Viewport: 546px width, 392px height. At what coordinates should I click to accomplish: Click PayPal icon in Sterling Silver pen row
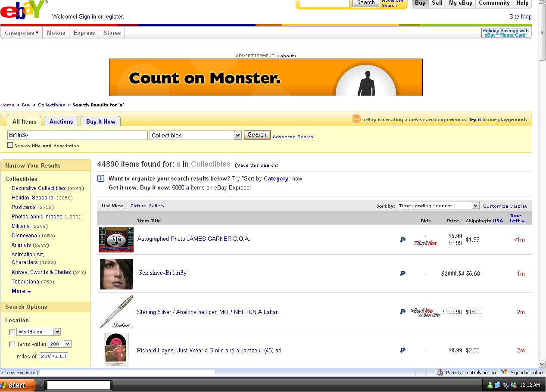pos(402,311)
